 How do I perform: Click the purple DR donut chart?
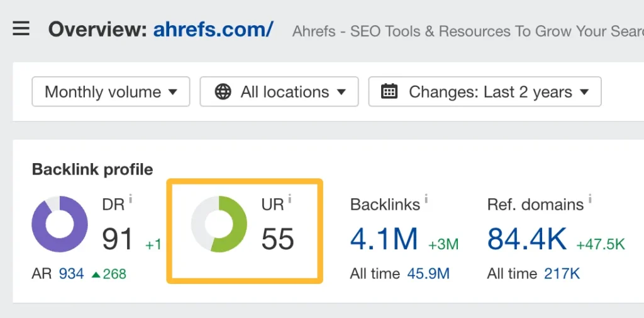pyautogui.click(x=60, y=224)
